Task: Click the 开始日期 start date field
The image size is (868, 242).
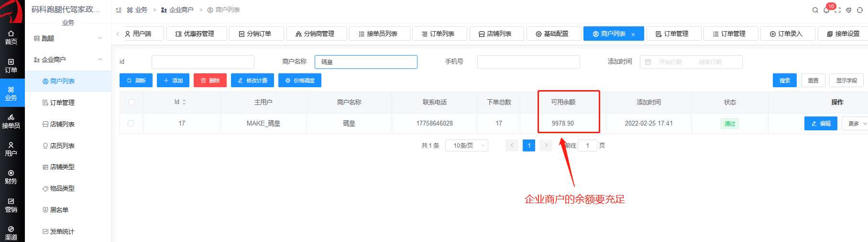Action: click(x=670, y=62)
